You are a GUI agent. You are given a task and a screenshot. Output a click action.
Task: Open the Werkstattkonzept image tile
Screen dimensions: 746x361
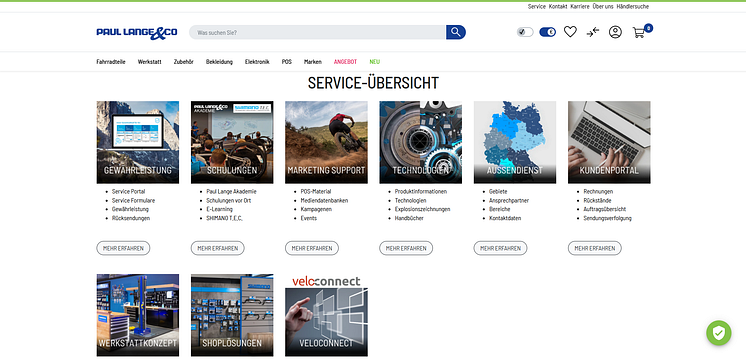point(137,315)
